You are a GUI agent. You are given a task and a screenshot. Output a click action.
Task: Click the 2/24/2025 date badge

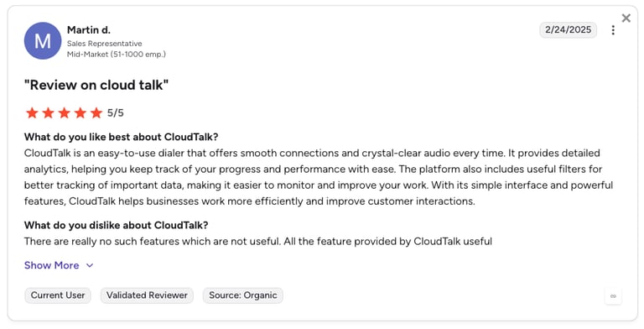(x=568, y=29)
